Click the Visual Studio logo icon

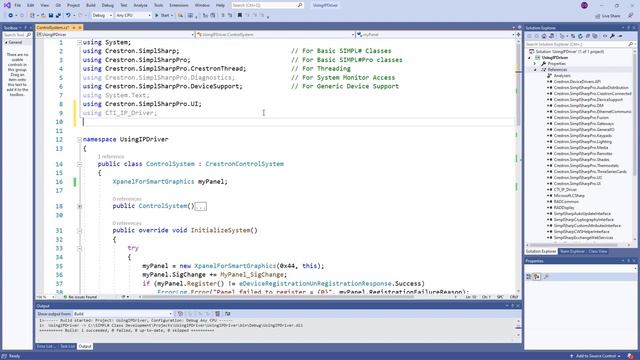coord(7,5)
